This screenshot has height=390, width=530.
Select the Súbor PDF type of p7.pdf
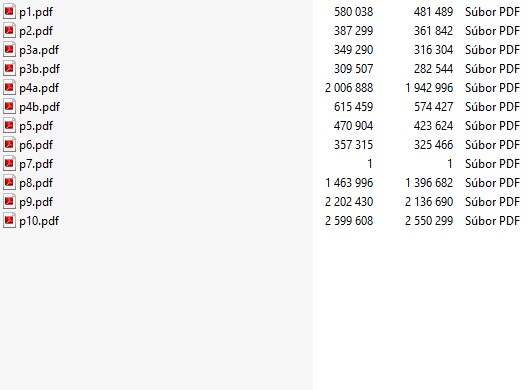492,164
